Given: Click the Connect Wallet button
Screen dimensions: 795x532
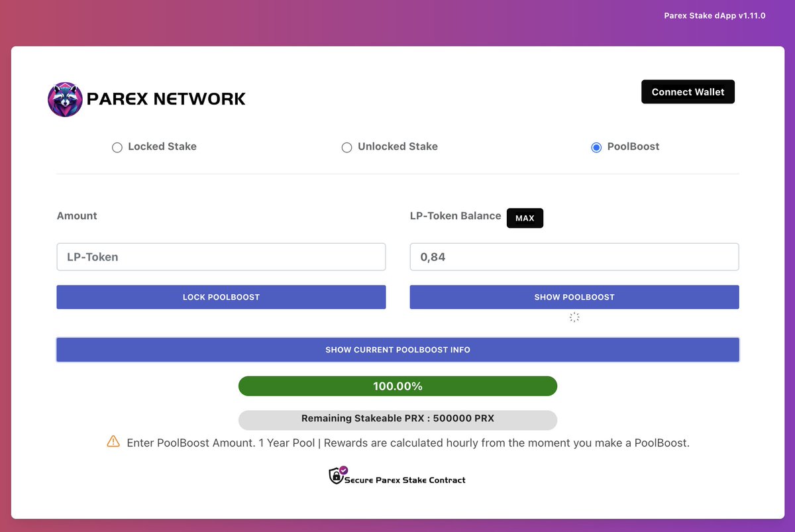Looking at the screenshot, I should point(688,91).
